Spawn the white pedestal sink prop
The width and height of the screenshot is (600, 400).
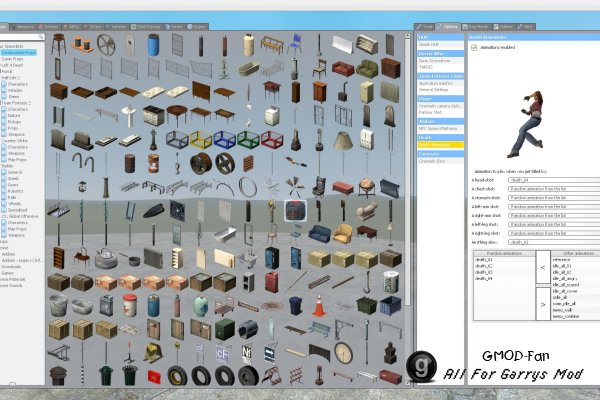click(x=129, y=116)
